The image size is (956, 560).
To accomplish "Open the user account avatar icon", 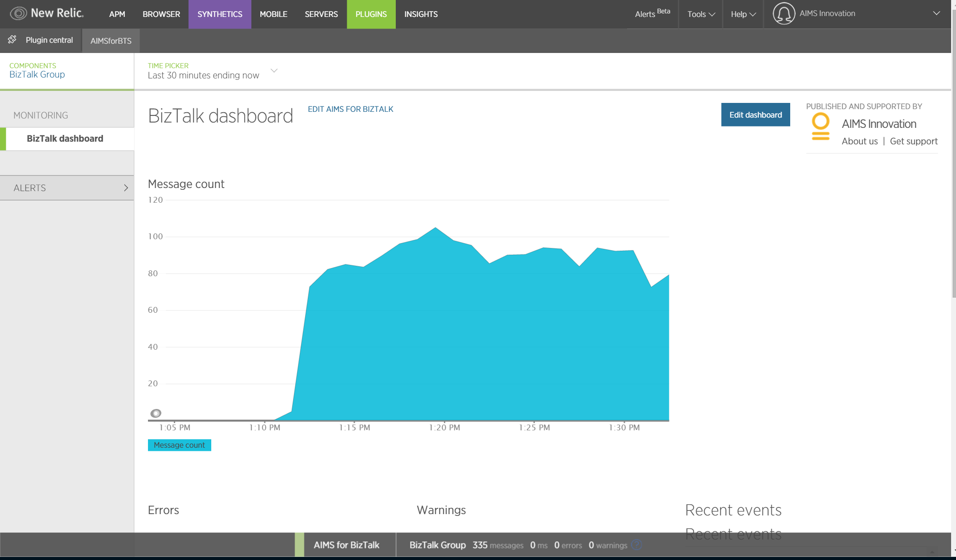I will (784, 13).
